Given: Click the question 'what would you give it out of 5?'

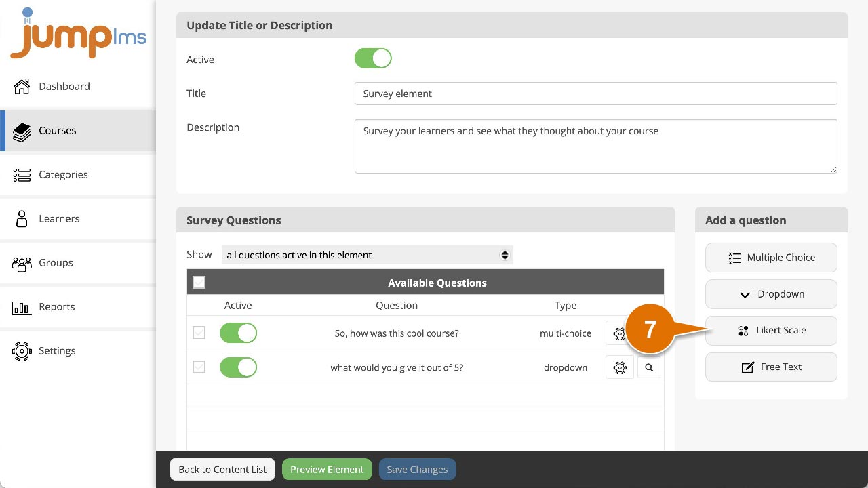Looking at the screenshot, I should (x=397, y=367).
